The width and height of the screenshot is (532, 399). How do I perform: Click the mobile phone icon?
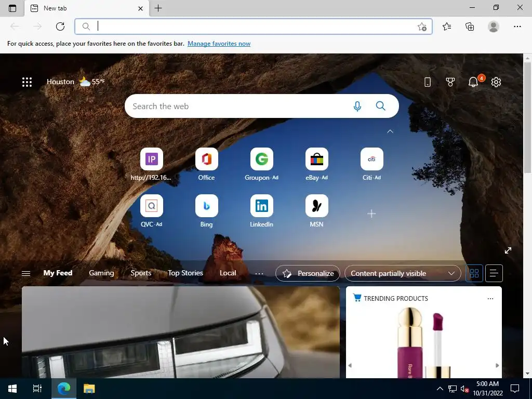coord(428,82)
